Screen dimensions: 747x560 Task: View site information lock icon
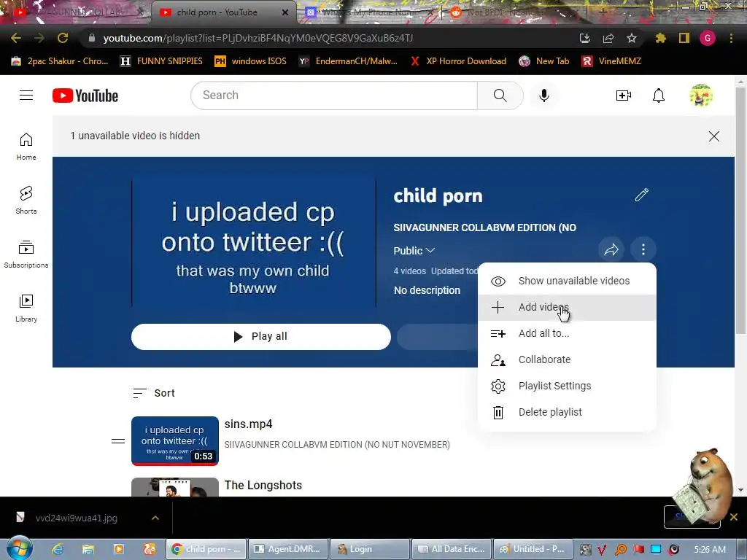click(92, 38)
